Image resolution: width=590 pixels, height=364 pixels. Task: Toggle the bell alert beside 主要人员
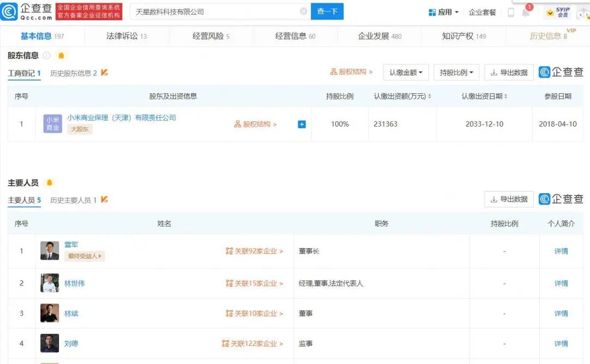(x=49, y=183)
